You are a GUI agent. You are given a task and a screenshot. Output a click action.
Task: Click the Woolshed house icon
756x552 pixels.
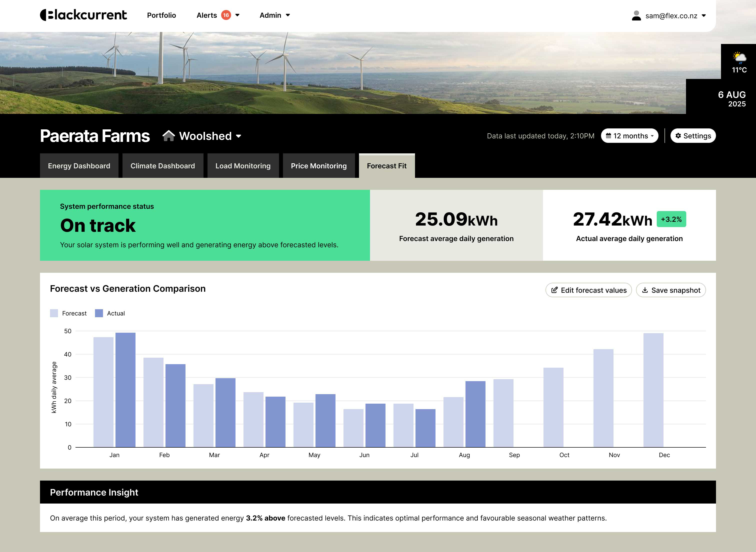pos(168,136)
